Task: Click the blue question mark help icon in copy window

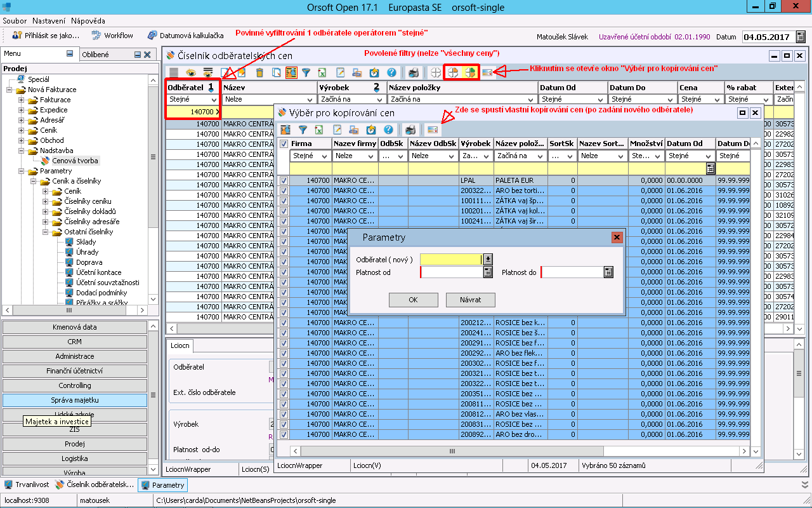Action: point(389,130)
